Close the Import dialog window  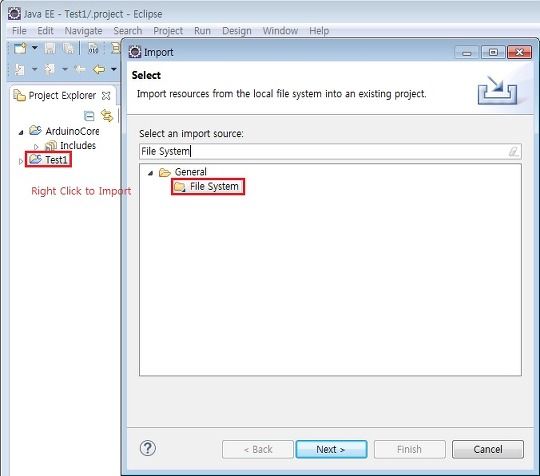pos(519,53)
